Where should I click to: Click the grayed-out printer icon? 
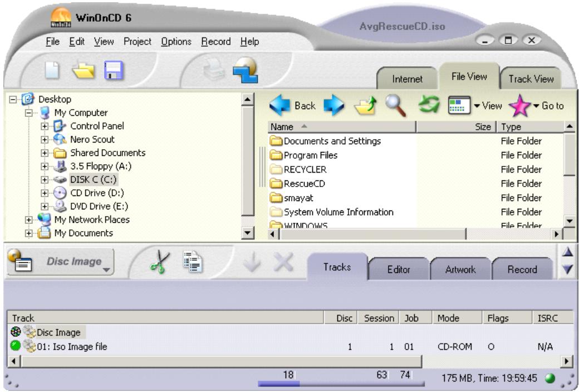point(214,69)
